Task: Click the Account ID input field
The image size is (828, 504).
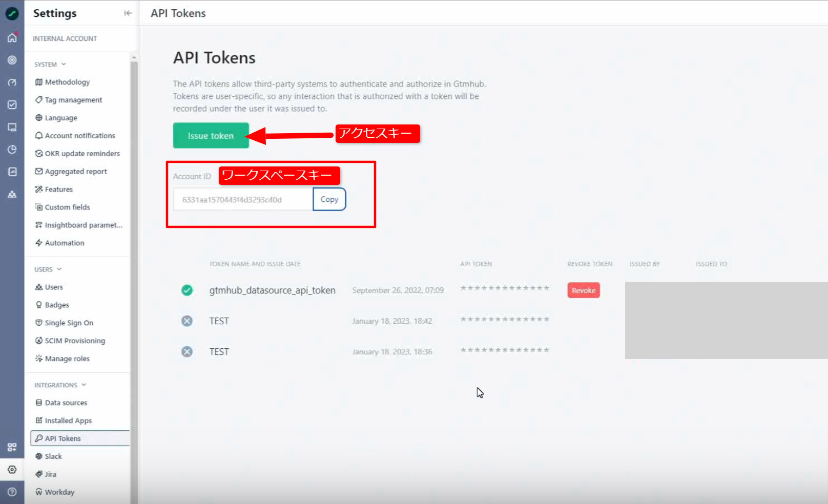Action: point(243,199)
